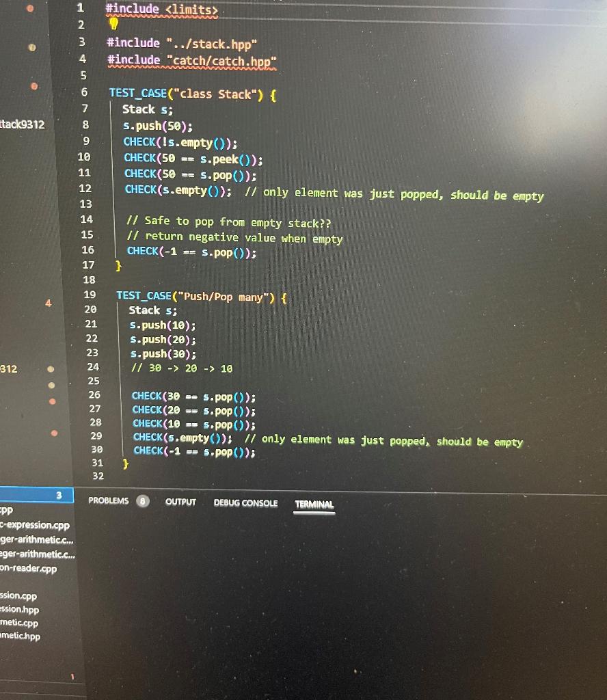Open the Problems panel showing 8 issues
The image size is (607, 700).
tap(108, 501)
